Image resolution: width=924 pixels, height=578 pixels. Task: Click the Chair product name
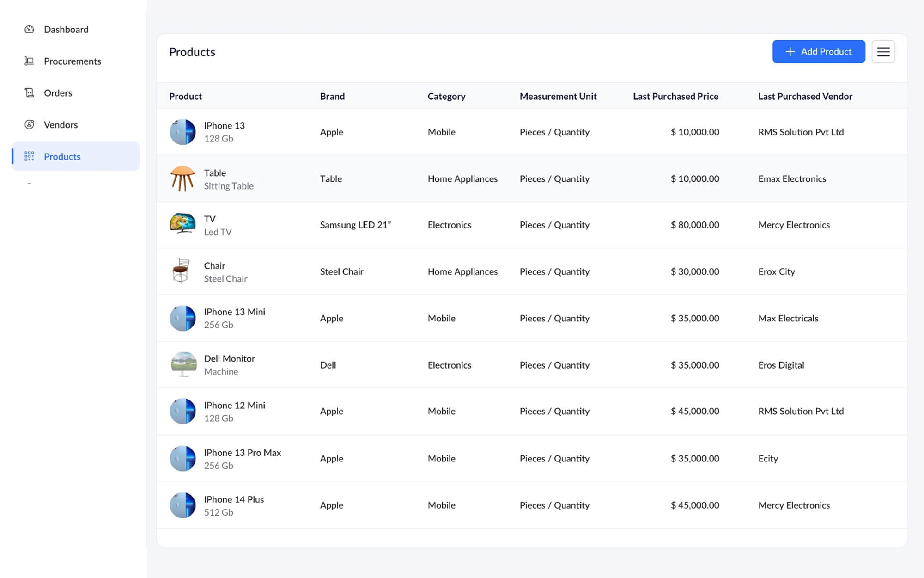pos(214,265)
